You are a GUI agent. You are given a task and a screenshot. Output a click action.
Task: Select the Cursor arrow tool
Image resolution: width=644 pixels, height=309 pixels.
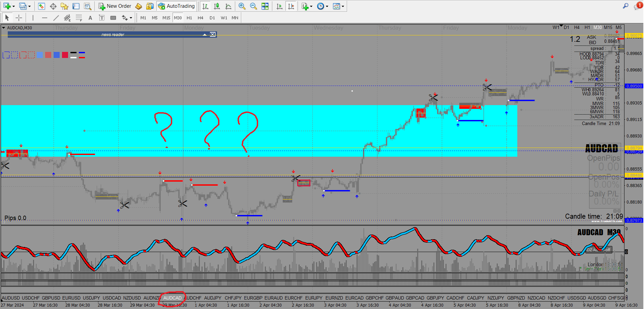(x=7, y=18)
